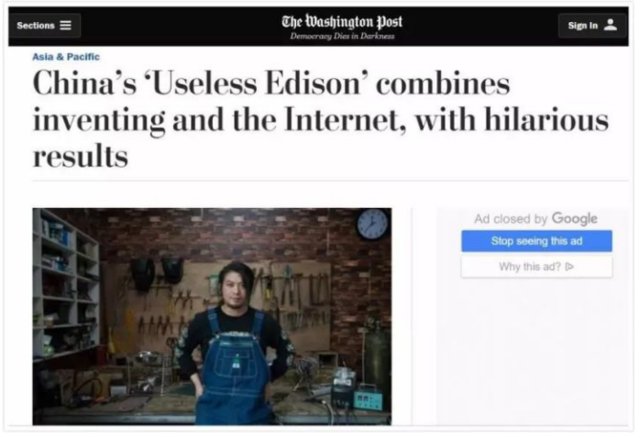Open the Sections hamburger menu icon
Screen dimensions: 640x438
tap(65, 25)
